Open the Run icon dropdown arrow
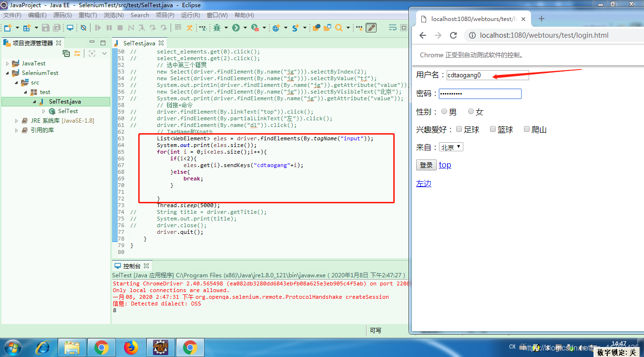The height and width of the screenshot is (357, 644). [245, 28]
